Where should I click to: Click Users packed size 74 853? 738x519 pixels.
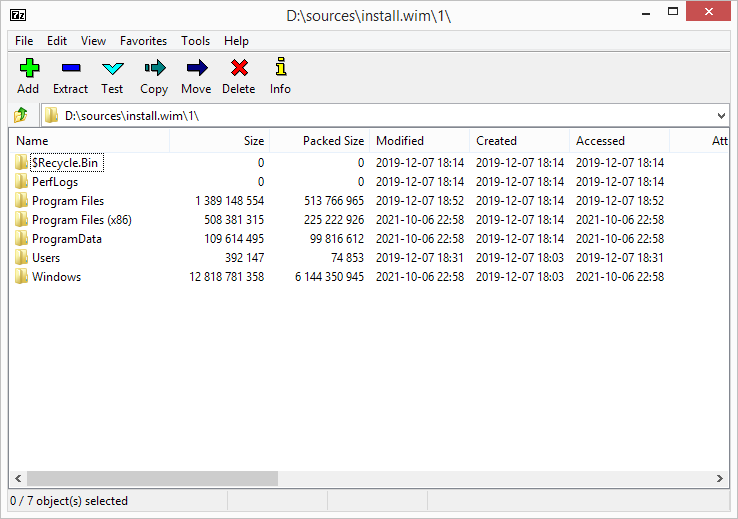point(347,258)
